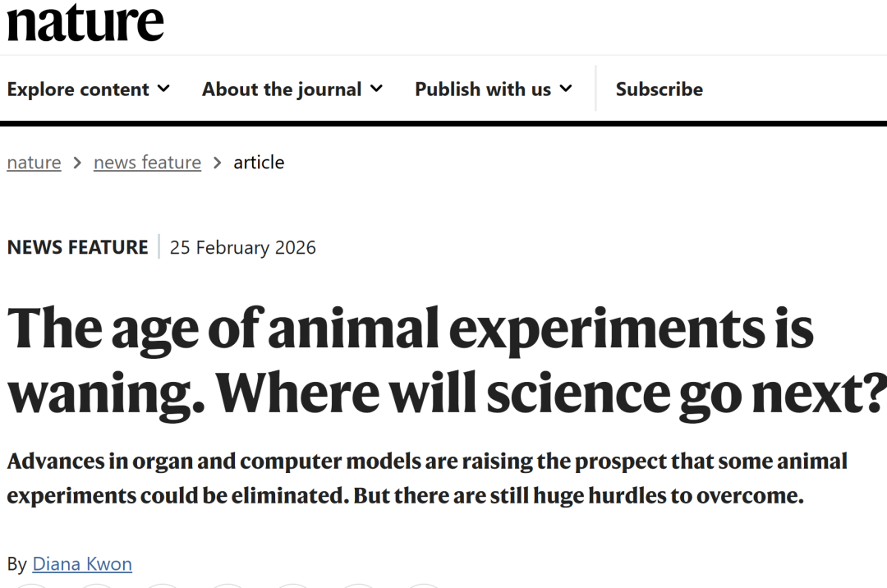The height and width of the screenshot is (588, 887).
Task: Click the vertical divider left of Subscribe
Action: tap(596, 89)
